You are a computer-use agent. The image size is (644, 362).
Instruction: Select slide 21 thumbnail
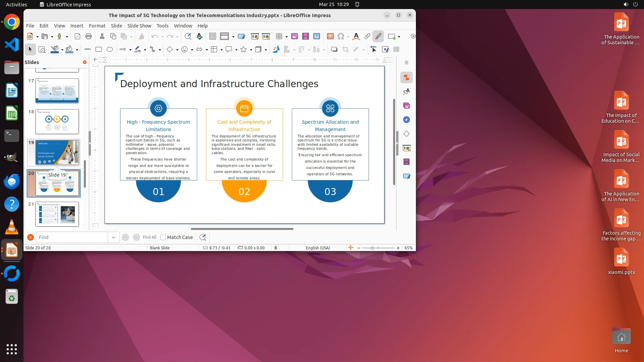(57, 214)
